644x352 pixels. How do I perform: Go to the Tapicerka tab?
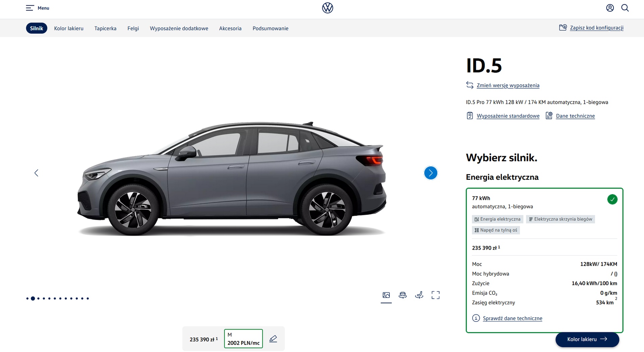(105, 29)
